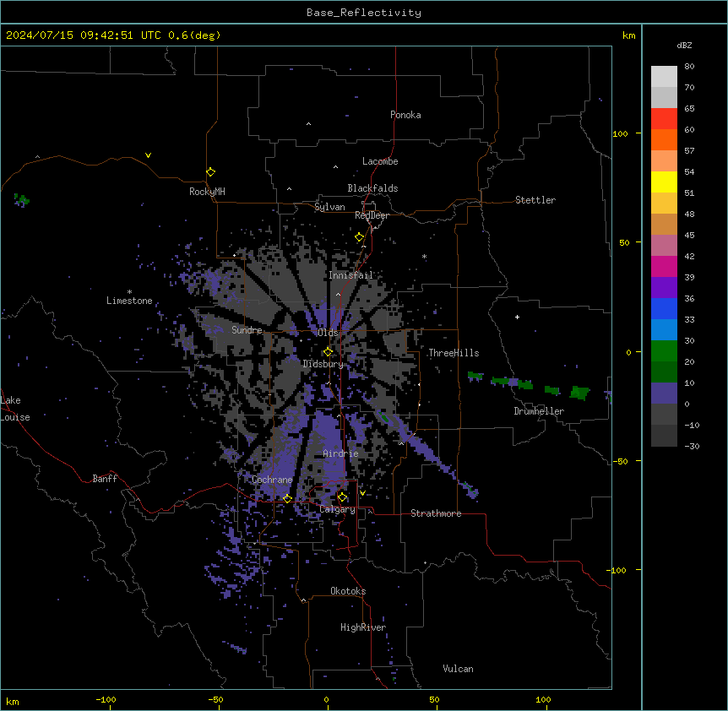This screenshot has width=728, height=711.
Task: Pick the red 65 dBZ legend swatch
Action: click(x=664, y=118)
